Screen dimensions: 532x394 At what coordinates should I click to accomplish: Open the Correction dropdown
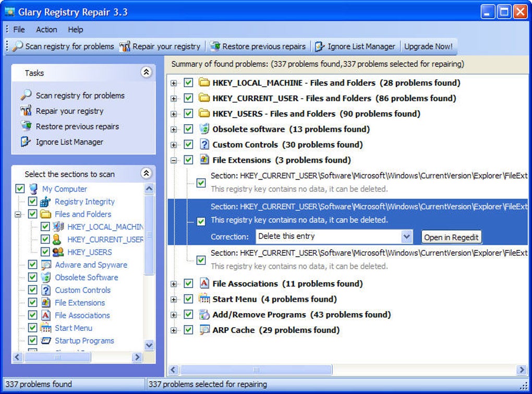pyautogui.click(x=406, y=236)
